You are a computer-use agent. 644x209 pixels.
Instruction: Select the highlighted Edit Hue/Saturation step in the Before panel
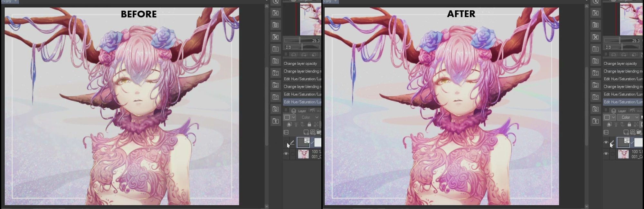[302, 102]
